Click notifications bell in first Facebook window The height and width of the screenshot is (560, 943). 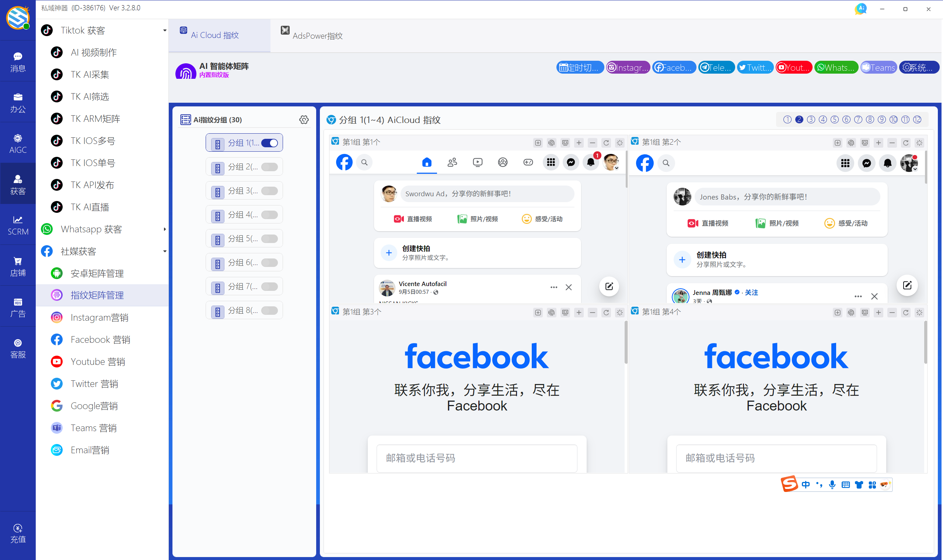[591, 162]
